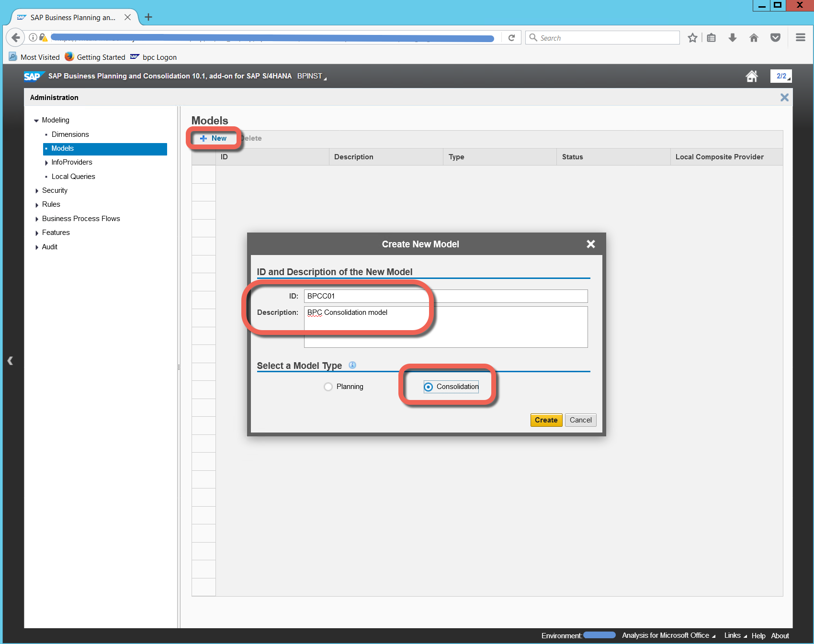The image size is (814, 644).
Task: Click the model ID input field
Action: tap(445, 296)
